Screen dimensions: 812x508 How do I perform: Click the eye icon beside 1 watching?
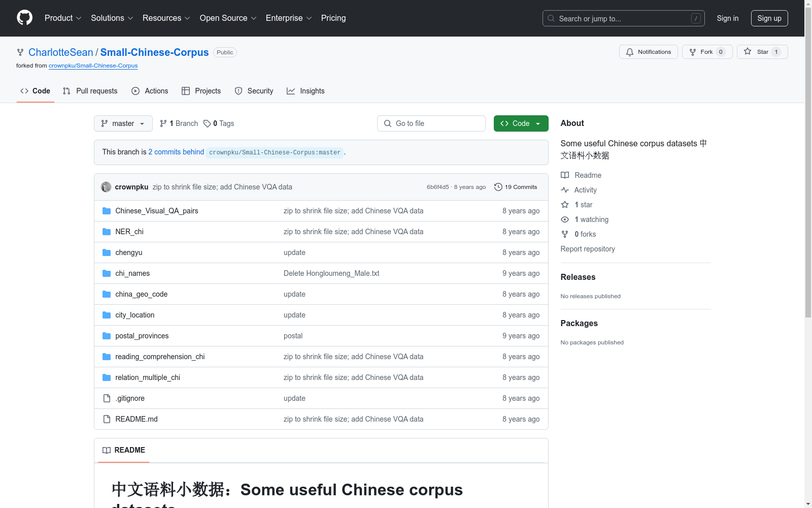tap(565, 219)
